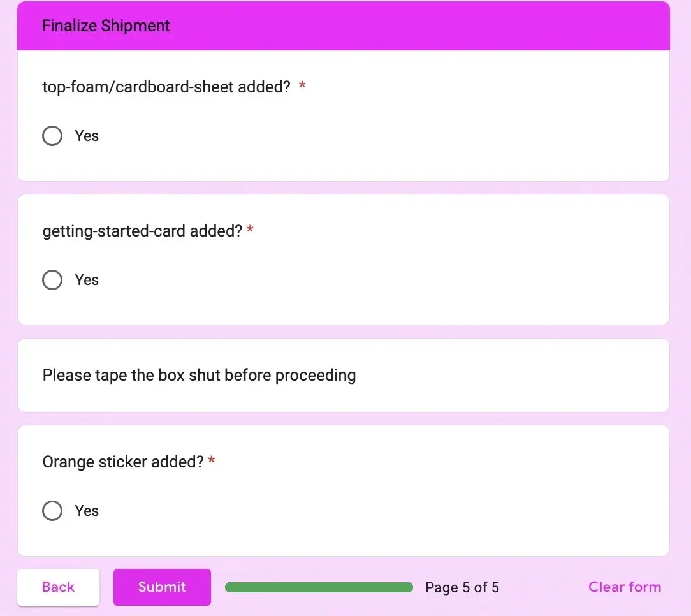The width and height of the screenshot is (691, 616).
Task: Select Yes for top-foam/cardboard-sheet added
Action: (52, 136)
